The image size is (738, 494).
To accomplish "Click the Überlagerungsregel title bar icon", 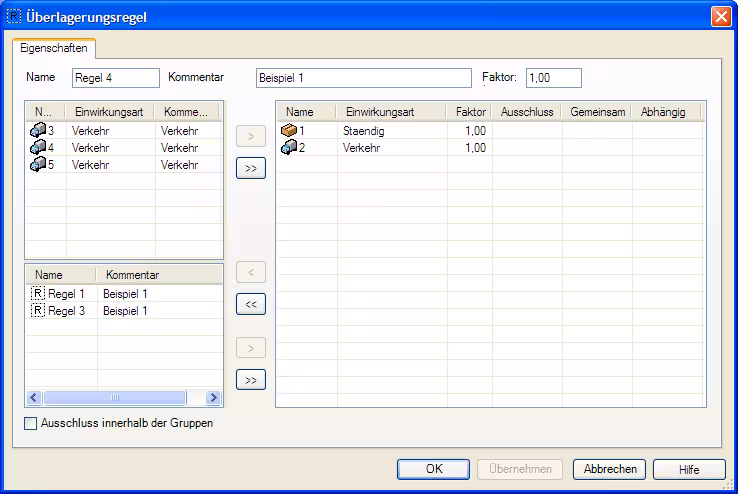I will tap(13, 17).
